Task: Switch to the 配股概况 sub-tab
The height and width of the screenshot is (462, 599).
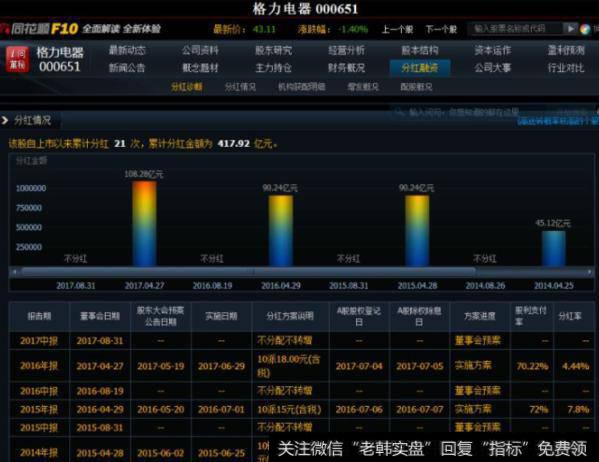Action: tap(416, 87)
